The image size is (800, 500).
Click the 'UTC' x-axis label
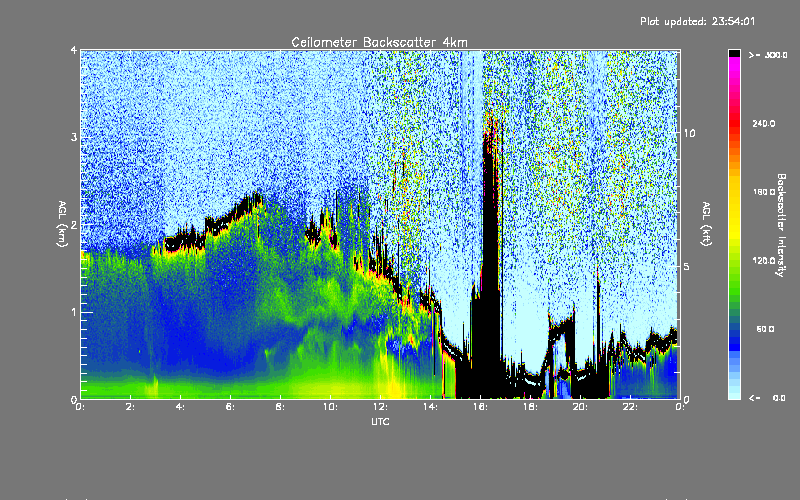[380, 421]
